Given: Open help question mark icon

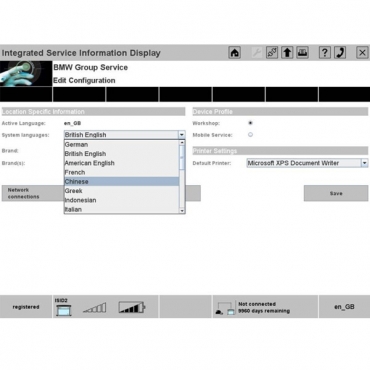Looking at the screenshot, I should tap(325, 53).
